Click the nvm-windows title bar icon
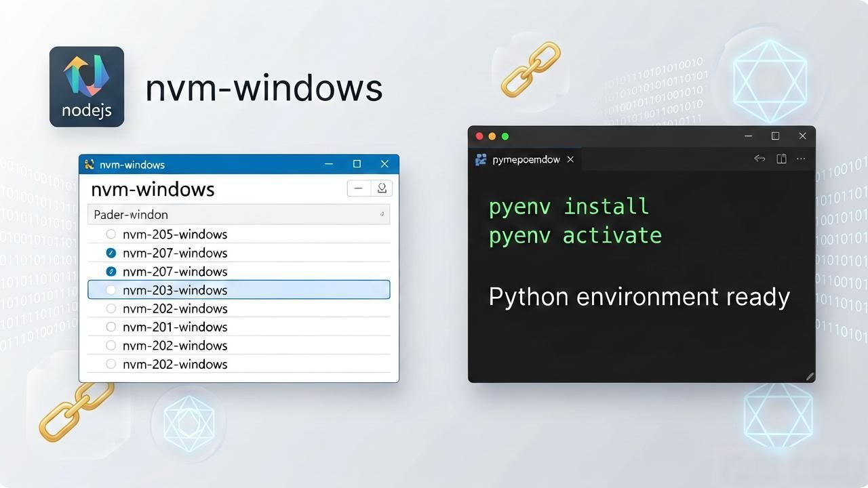This screenshot has height=488, width=868. click(x=89, y=164)
